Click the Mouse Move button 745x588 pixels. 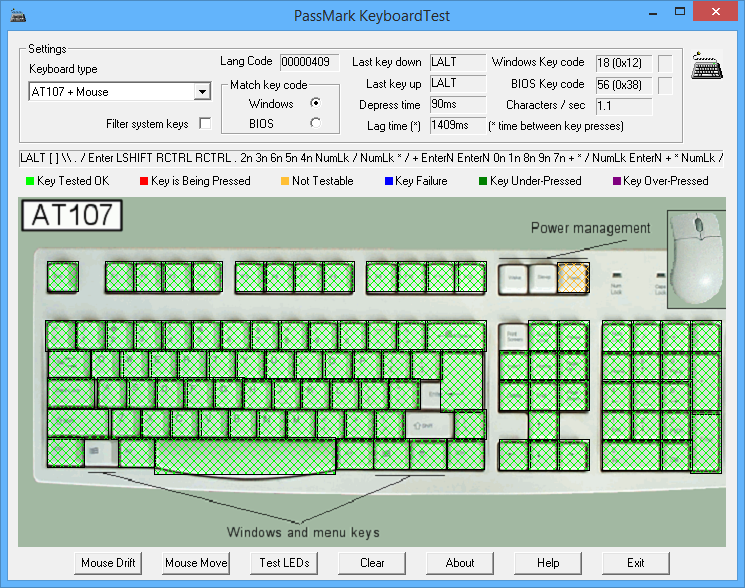point(196,563)
